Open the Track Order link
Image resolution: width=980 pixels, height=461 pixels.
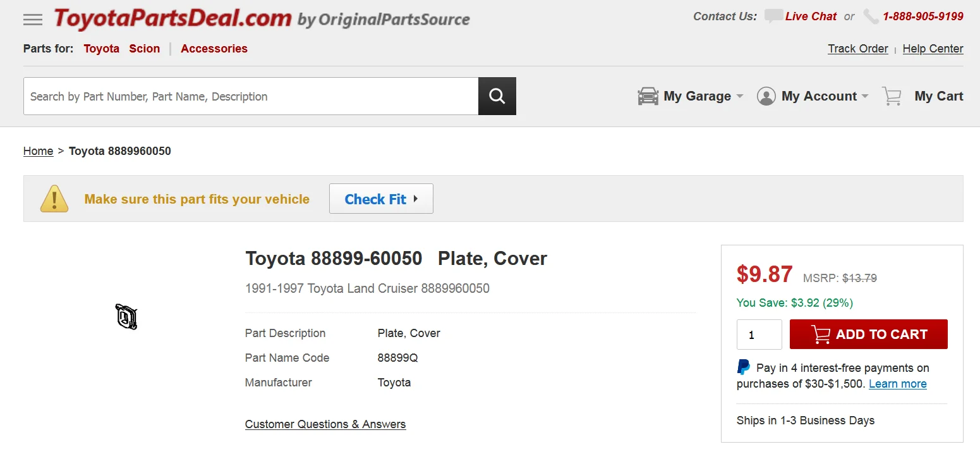point(858,49)
